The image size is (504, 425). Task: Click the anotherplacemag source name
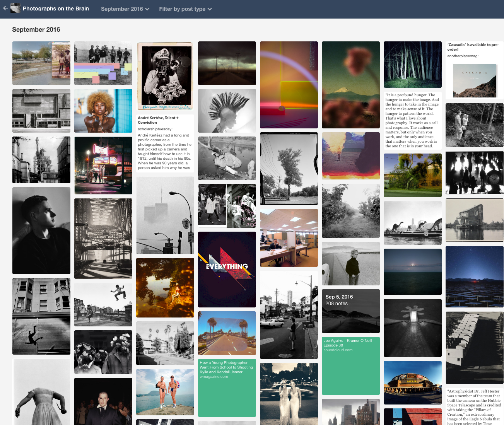pos(463,56)
